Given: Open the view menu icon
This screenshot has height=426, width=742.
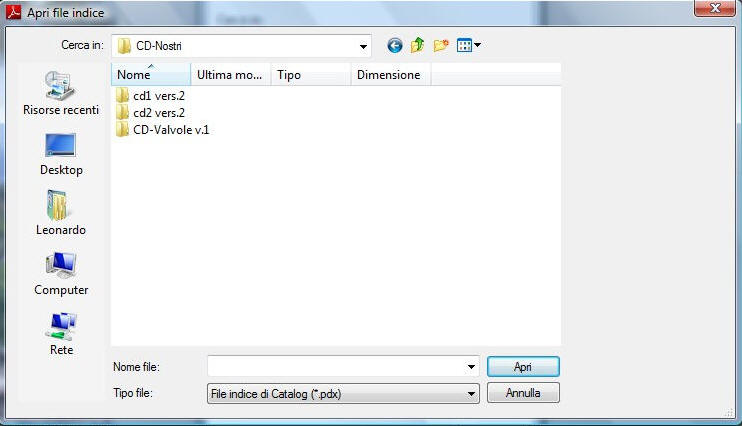Looking at the screenshot, I should point(468,45).
